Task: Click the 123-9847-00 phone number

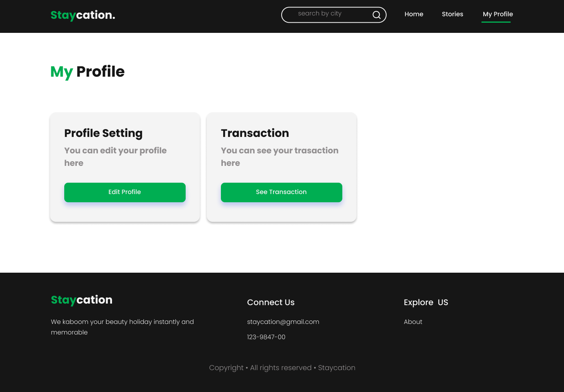Action: pyautogui.click(x=266, y=337)
